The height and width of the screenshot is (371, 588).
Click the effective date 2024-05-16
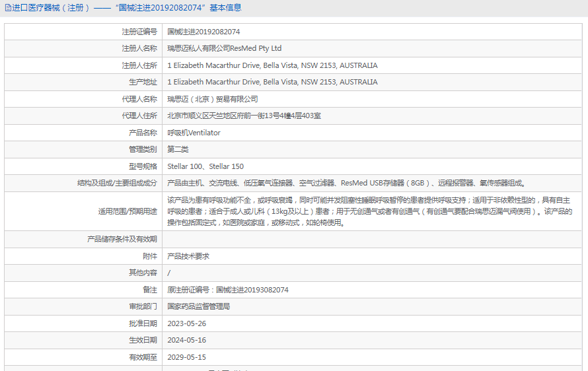coord(186,340)
